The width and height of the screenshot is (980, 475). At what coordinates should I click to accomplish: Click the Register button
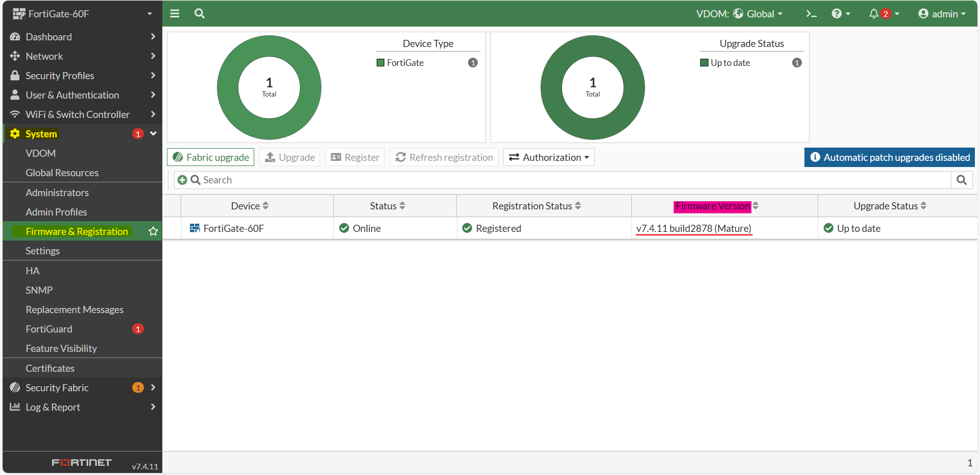(355, 157)
